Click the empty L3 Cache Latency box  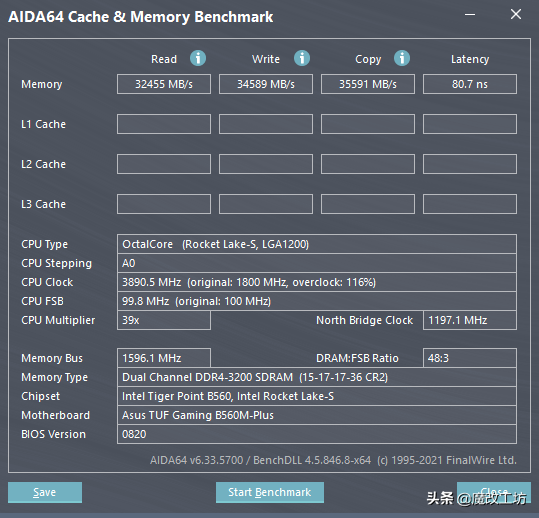tap(470, 204)
